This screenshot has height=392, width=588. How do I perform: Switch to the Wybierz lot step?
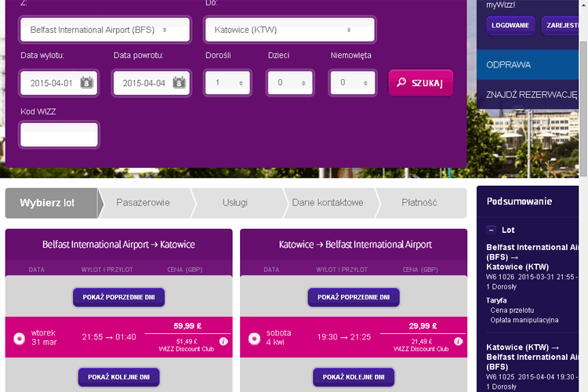(x=52, y=203)
